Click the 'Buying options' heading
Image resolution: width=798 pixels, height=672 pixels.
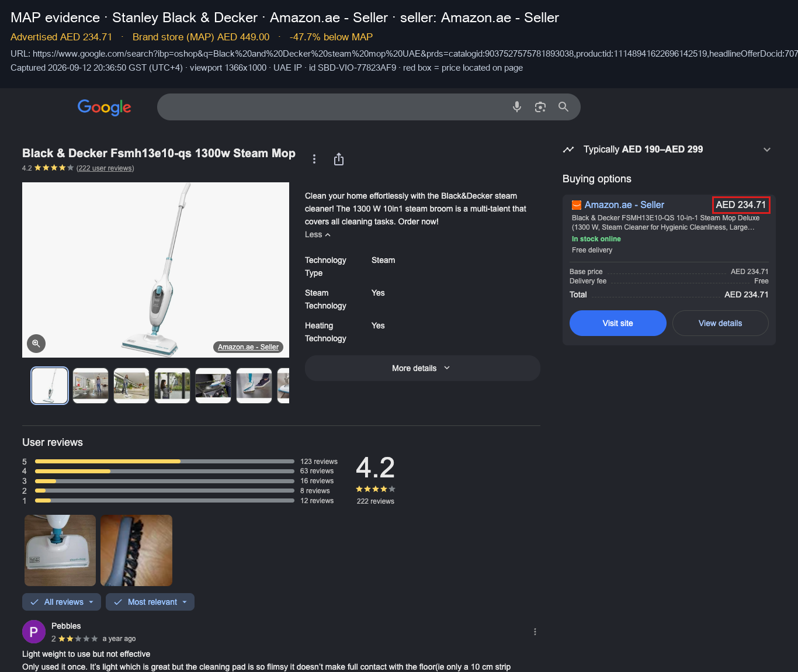(x=597, y=179)
